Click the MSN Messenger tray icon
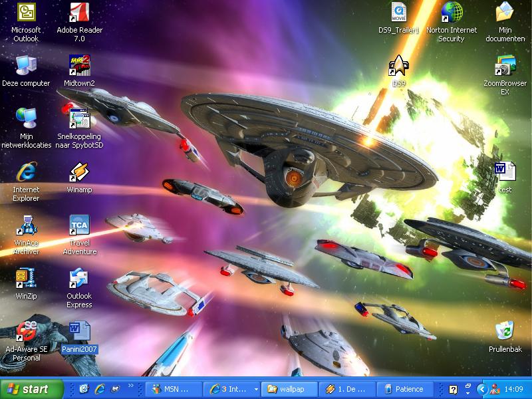 (495, 389)
